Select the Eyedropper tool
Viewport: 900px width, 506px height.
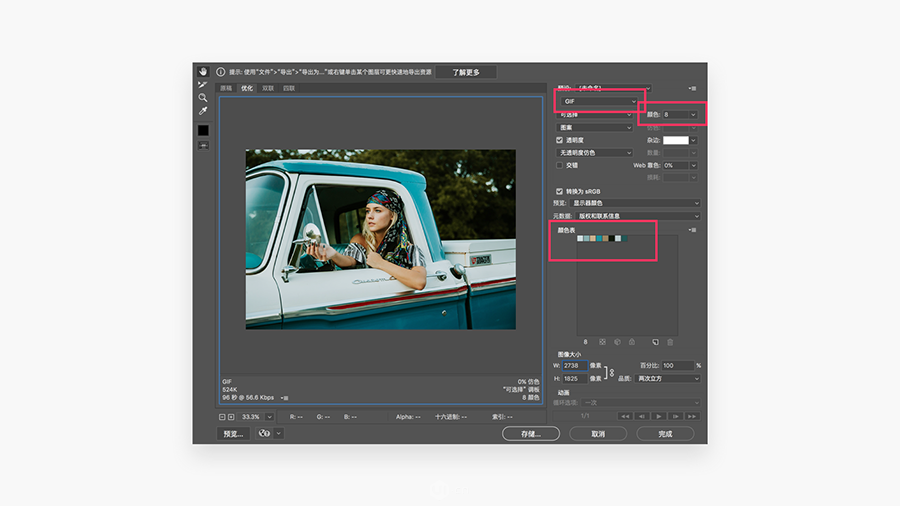(203, 111)
